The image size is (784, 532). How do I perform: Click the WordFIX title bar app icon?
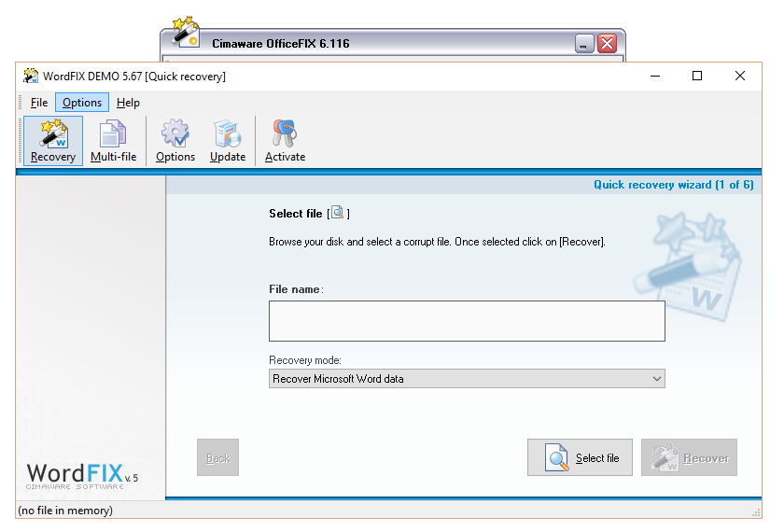pyautogui.click(x=31, y=76)
